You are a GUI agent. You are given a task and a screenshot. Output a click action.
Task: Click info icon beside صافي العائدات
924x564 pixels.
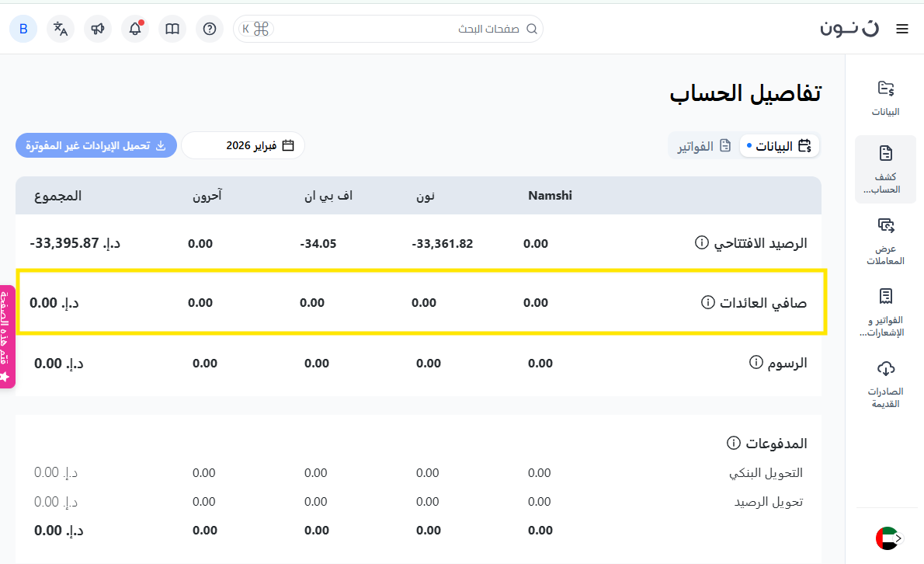(x=707, y=302)
